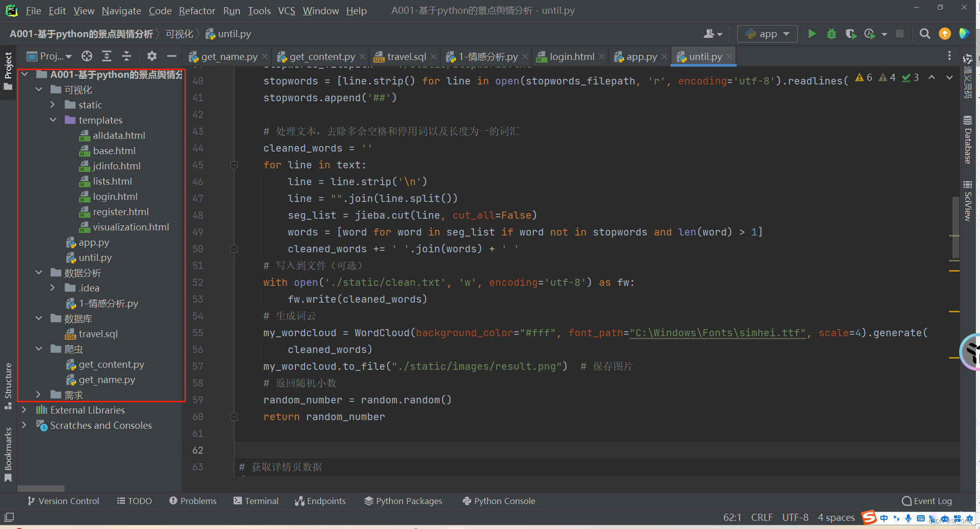The height and width of the screenshot is (529, 980).
Task: Open the Navigate menu
Action: (121, 11)
